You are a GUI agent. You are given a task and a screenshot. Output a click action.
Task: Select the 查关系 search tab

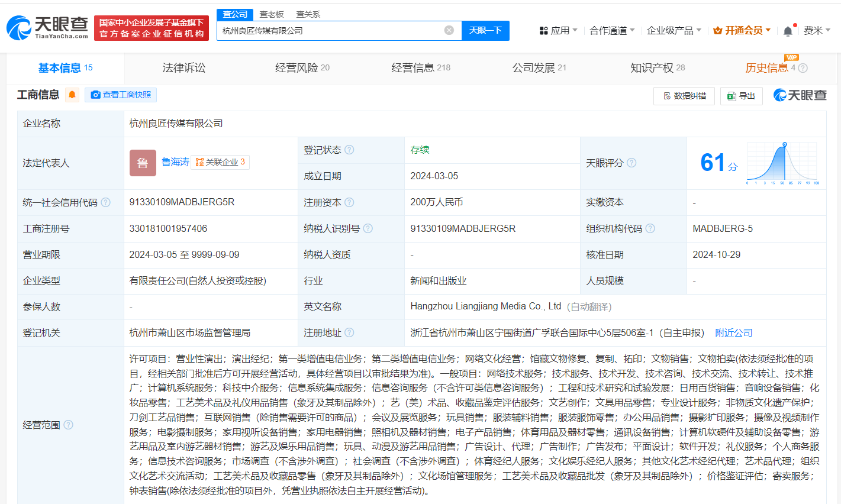308,14
